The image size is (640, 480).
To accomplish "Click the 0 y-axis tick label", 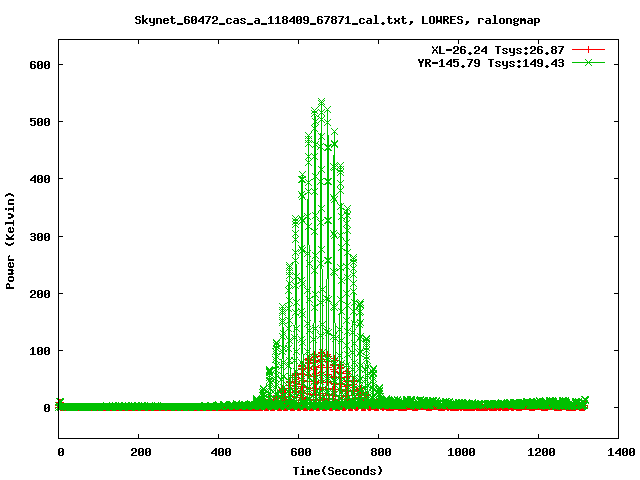I will (x=47, y=408).
